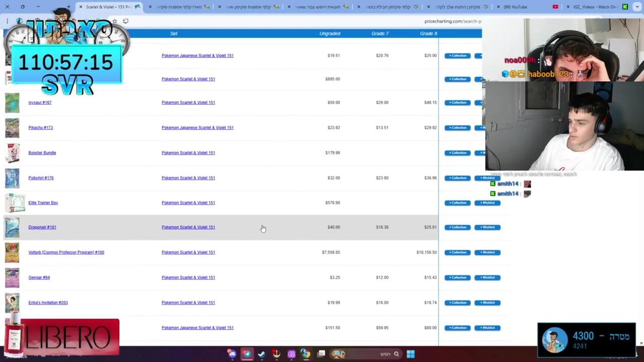The width and height of the screenshot is (644, 362).
Task: Add Elite Trainer Box to Collection
Action: [x=457, y=203]
